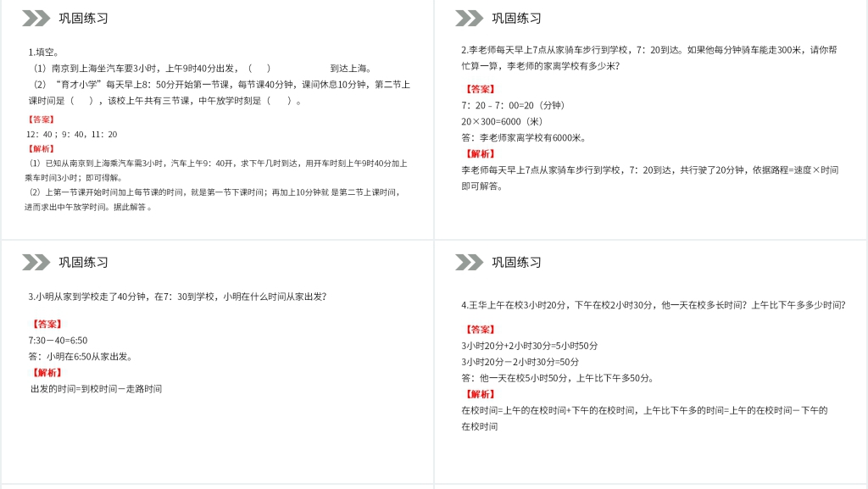868x489 pixels.
Task: Click the double-chevron icon on the question 2 slide
Action: pyautogui.click(x=469, y=19)
